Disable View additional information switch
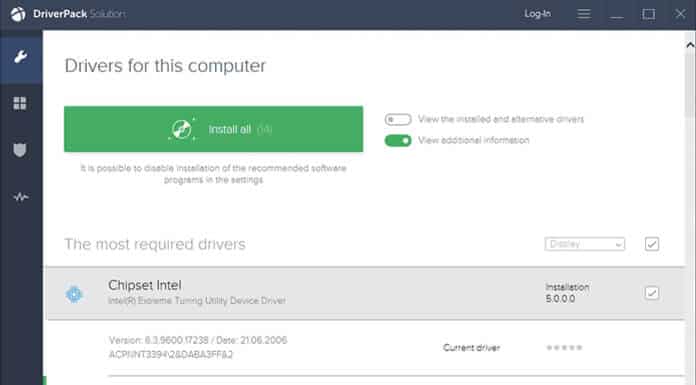 (398, 140)
